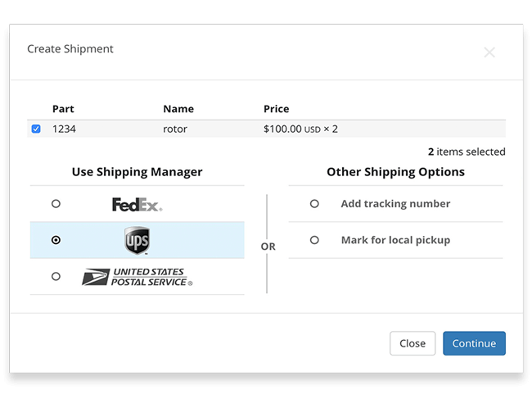The height and width of the screenshot is (403, 532).
Task: Click the Name column header
Action: tap(178, 109)
